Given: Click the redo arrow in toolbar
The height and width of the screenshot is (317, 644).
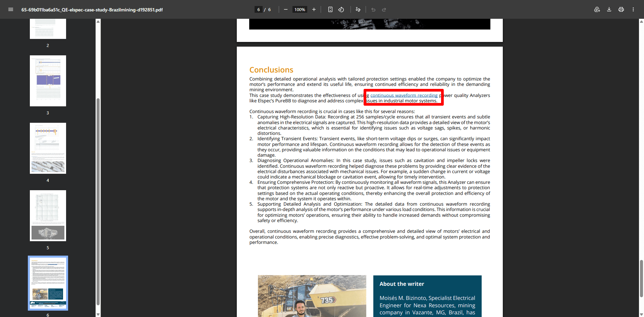Looking at the screenshot, I should pyautogui.click(x=384, y=9).
